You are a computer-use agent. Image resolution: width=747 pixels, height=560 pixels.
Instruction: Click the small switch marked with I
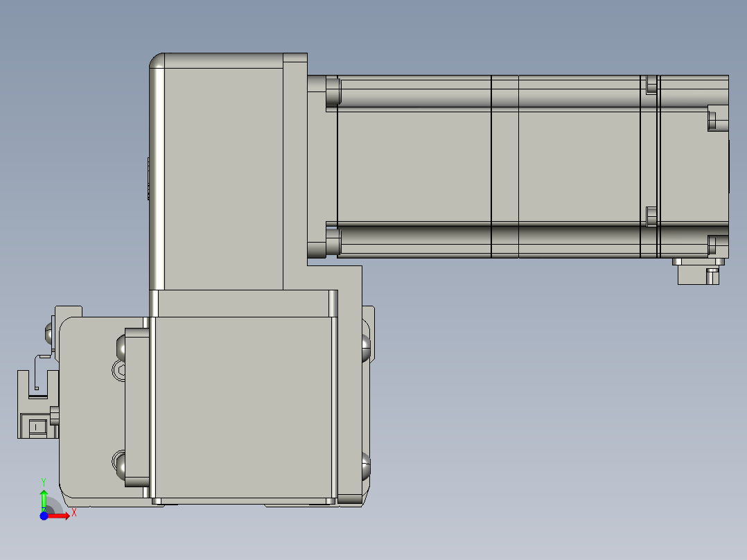click(36, 427)
